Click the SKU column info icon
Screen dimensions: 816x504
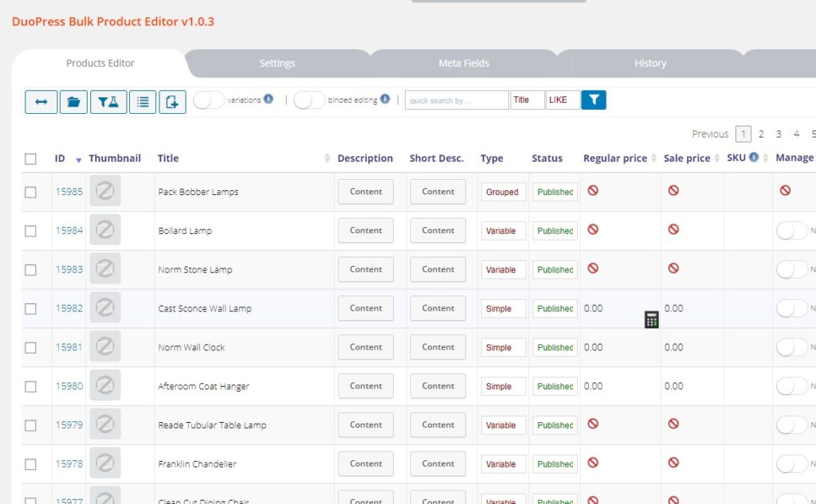coord(754,157)
